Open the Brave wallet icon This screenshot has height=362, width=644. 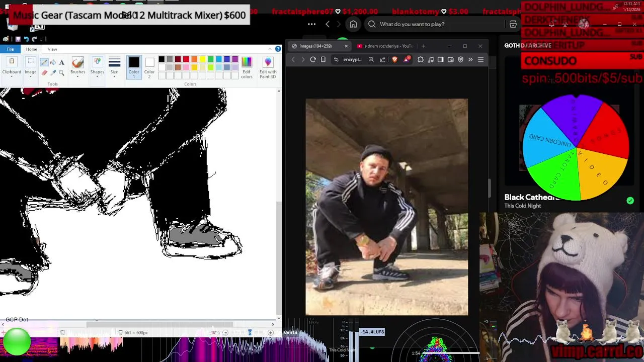coord(451,59)
